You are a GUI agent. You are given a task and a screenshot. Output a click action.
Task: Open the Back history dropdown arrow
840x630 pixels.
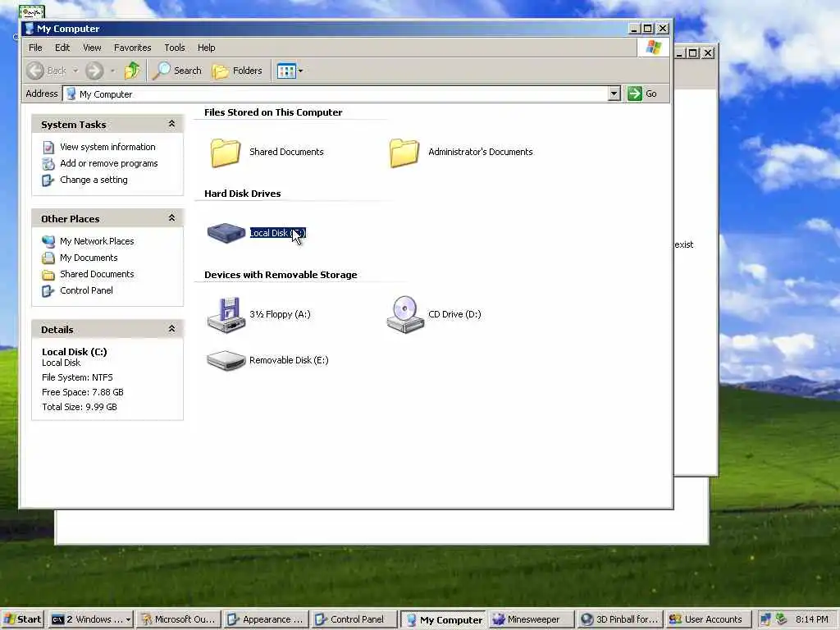point(75,71)
